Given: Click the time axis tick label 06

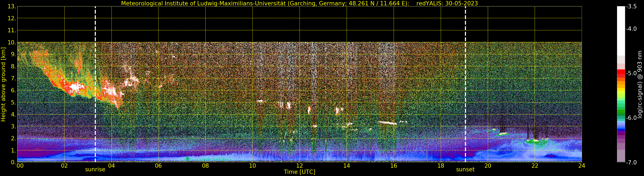Looking at the screenshot, I should pyautogui.click(x=159, y=166).
